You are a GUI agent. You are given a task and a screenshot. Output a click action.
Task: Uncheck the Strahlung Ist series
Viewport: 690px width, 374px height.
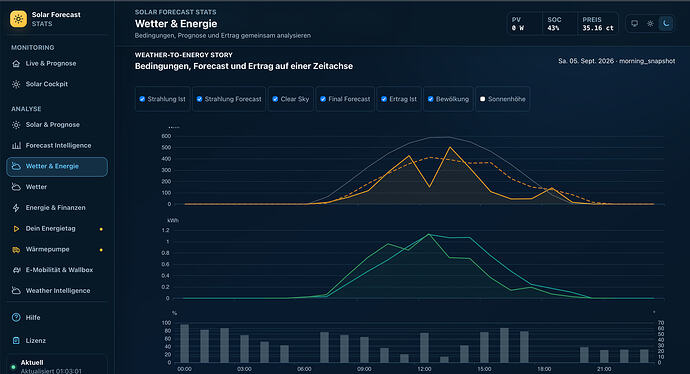click(142, 99)
